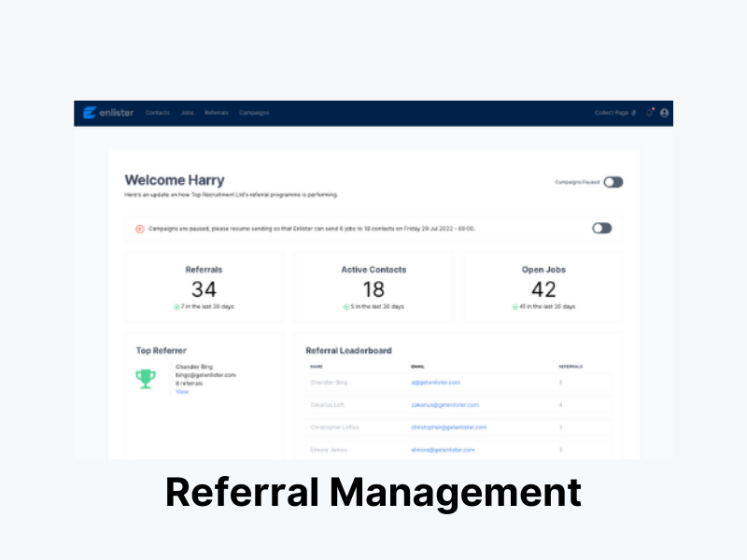Open the Campaigns menu
The height and width of the screenshot is (560, 747).
point(254,113)
